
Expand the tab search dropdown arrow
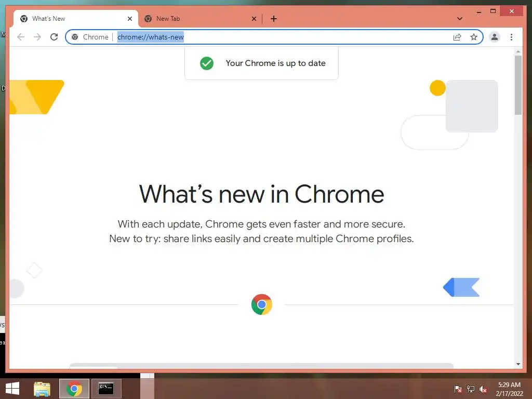pos(459,19)
